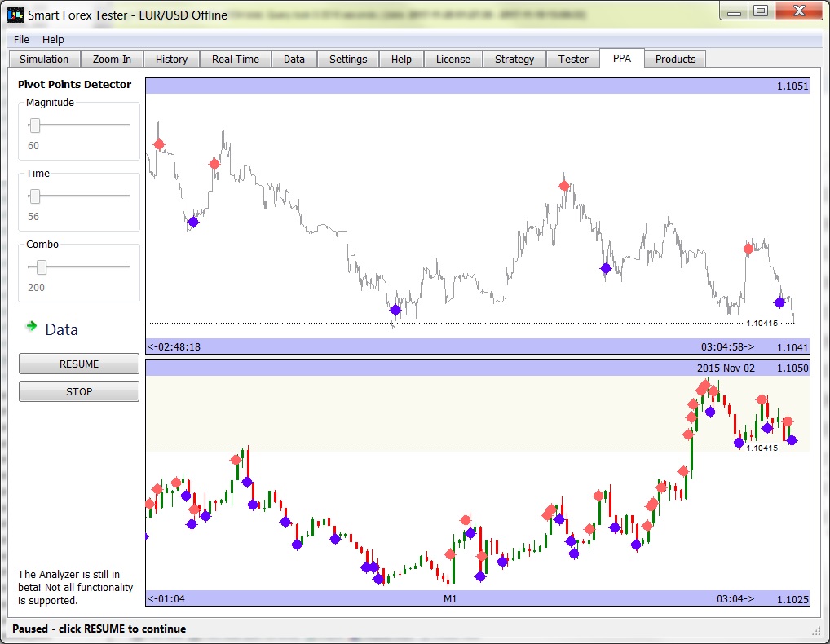Click the window resize grip in status bar
Screen dimensions: 830x644
(x=815, y=629)
